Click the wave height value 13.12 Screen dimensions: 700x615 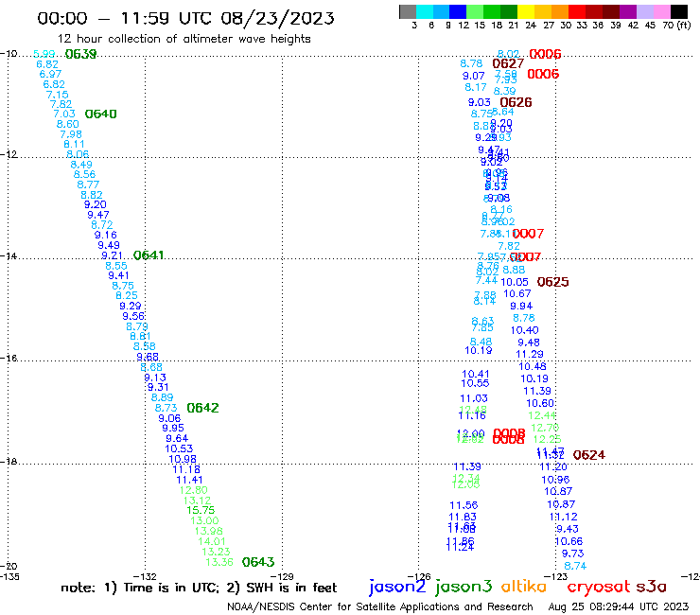pyautogui.click(x=197, y=501)
